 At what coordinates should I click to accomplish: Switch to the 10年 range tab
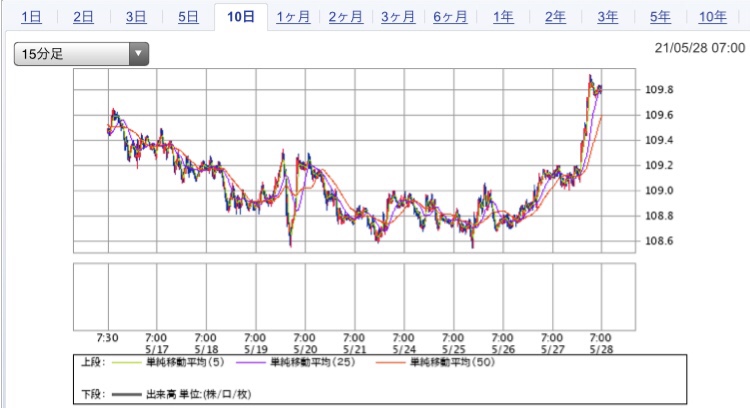pos(713,17)
